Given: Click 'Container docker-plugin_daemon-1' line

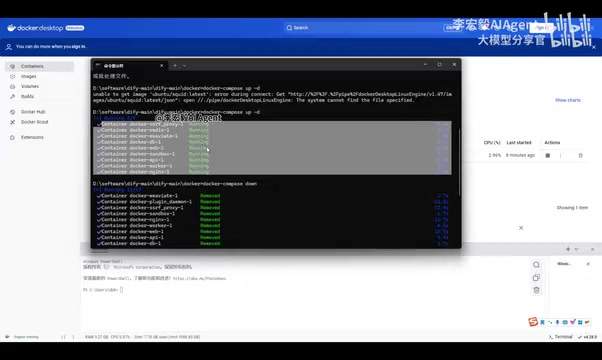Looking at the screenshot, I should pyautogui.click(x=158, y=201).
